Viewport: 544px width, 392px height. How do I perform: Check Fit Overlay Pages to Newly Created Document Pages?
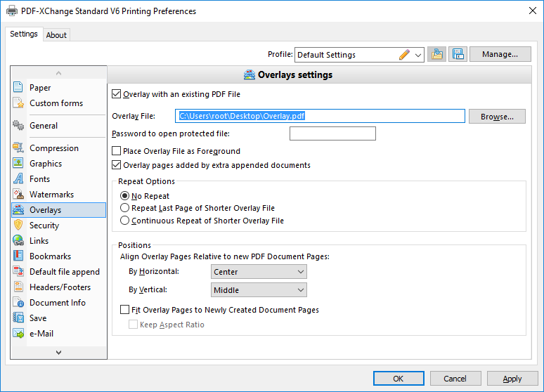click(124, 309)
